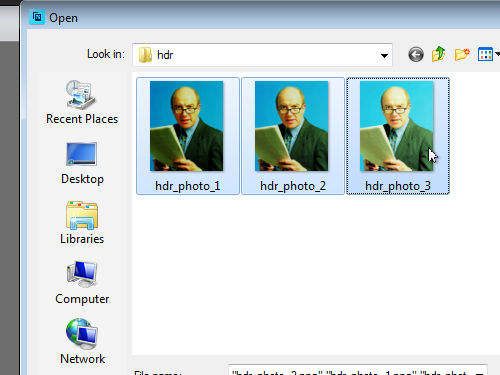Create a new folder
Image resolution: width=500 pixels, height=375 pixels.
462,54
